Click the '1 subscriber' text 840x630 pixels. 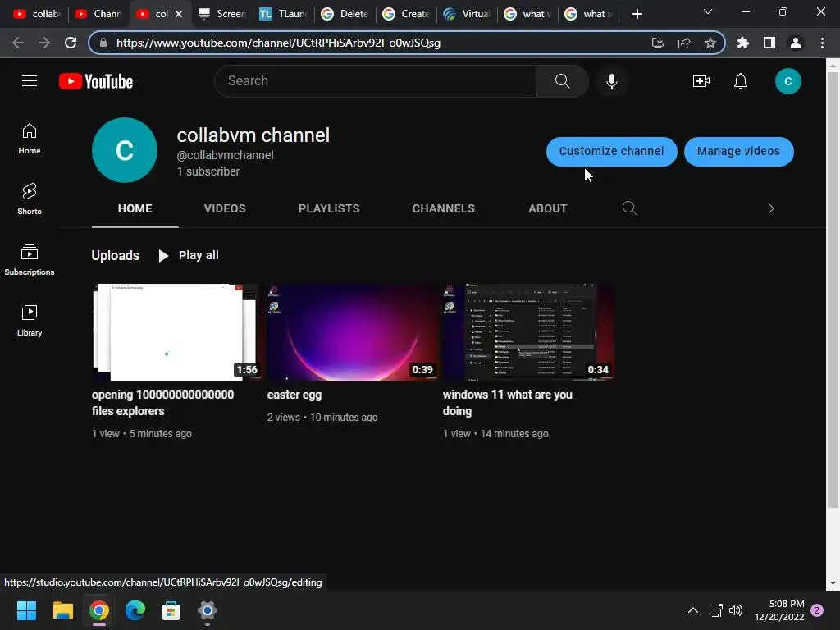pos(208,171)
